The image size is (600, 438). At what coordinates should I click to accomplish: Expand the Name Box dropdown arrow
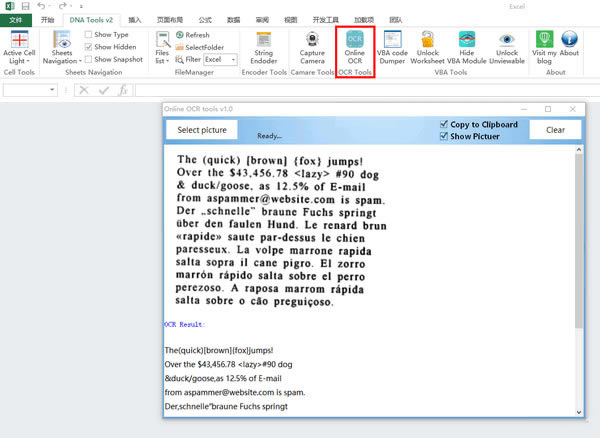click(x=52, y=90)
